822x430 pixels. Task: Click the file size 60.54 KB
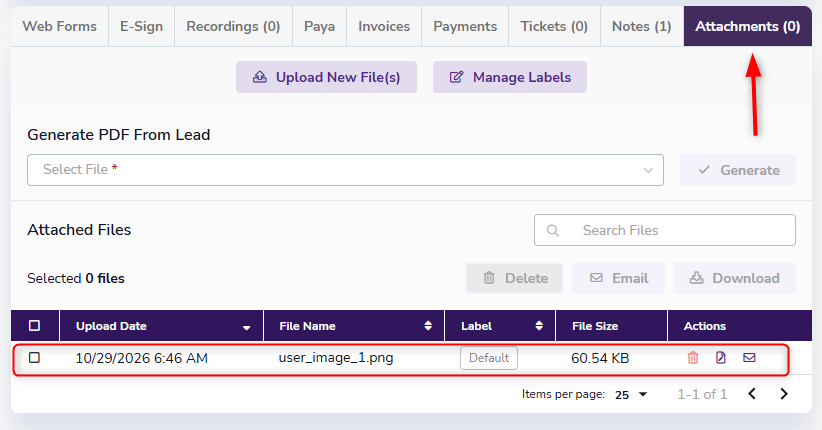pos(600,358)
